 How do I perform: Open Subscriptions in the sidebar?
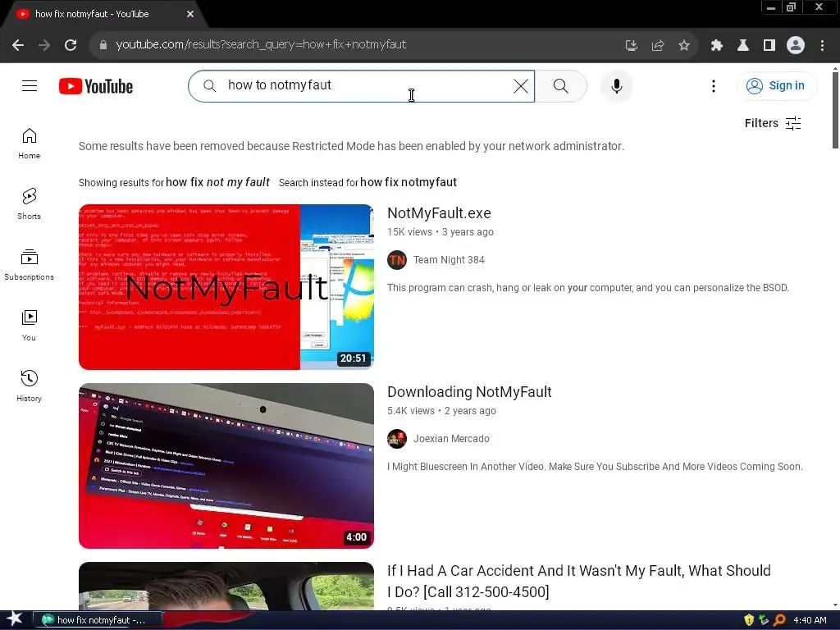[29, 265]
